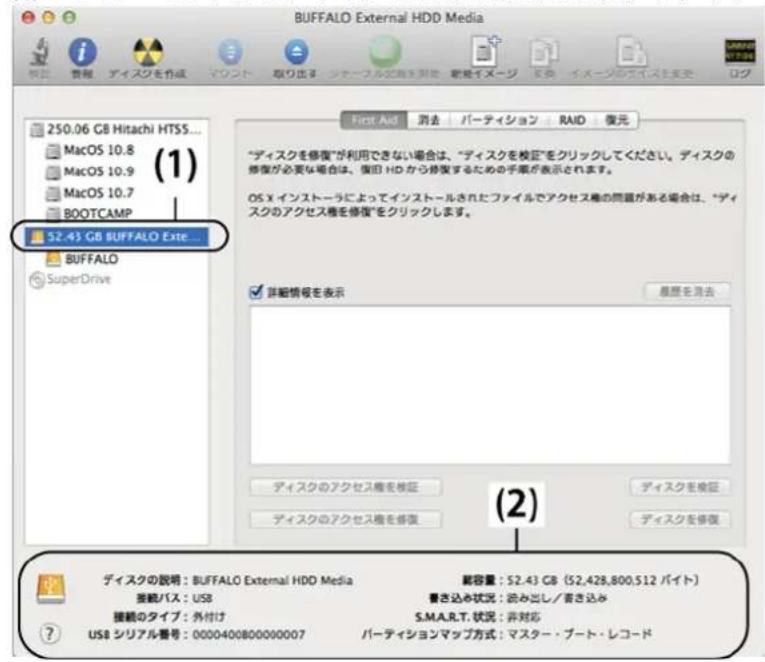
Task: Click the Convert (変換) toolbar icon
Action: pyautogui.click(x=544, y=53)
